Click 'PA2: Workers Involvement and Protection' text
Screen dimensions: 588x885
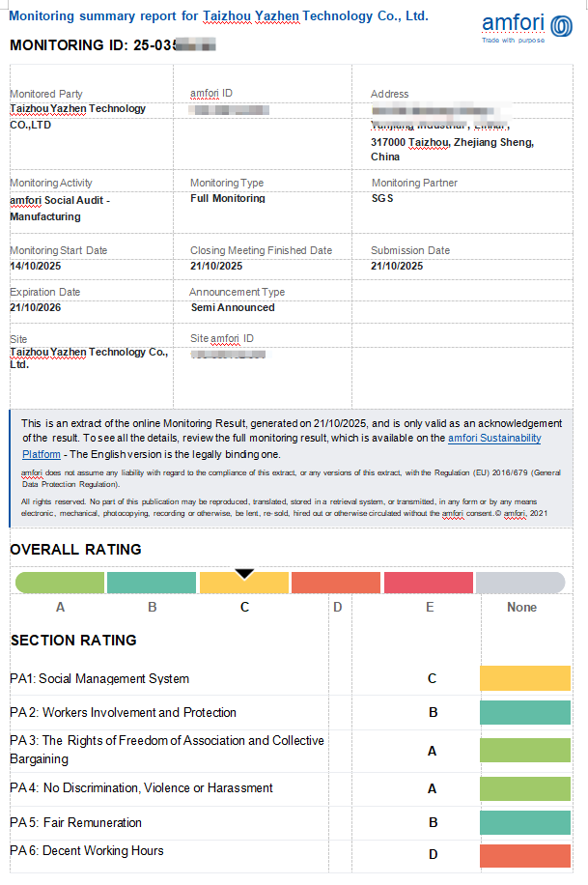123,713
